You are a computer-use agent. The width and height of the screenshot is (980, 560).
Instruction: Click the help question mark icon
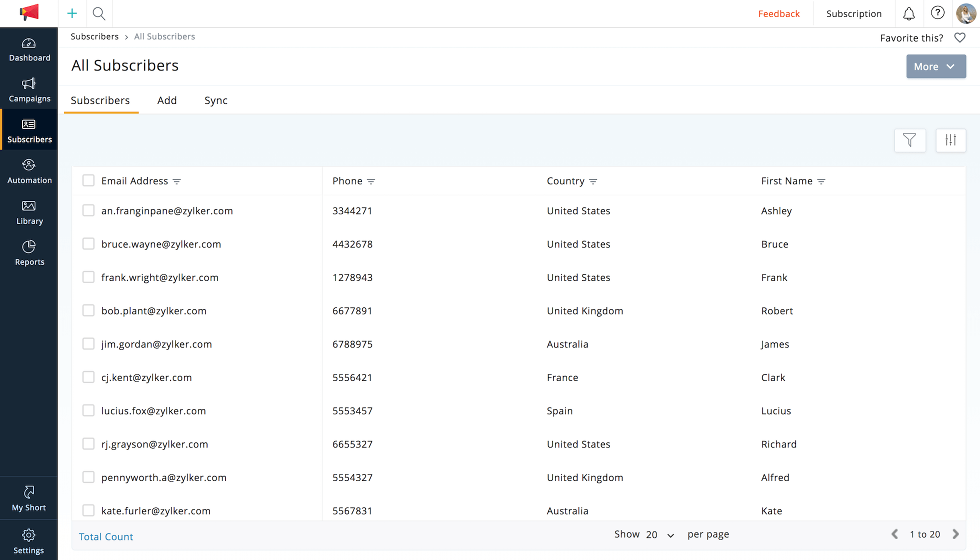(x=937, y=13)
